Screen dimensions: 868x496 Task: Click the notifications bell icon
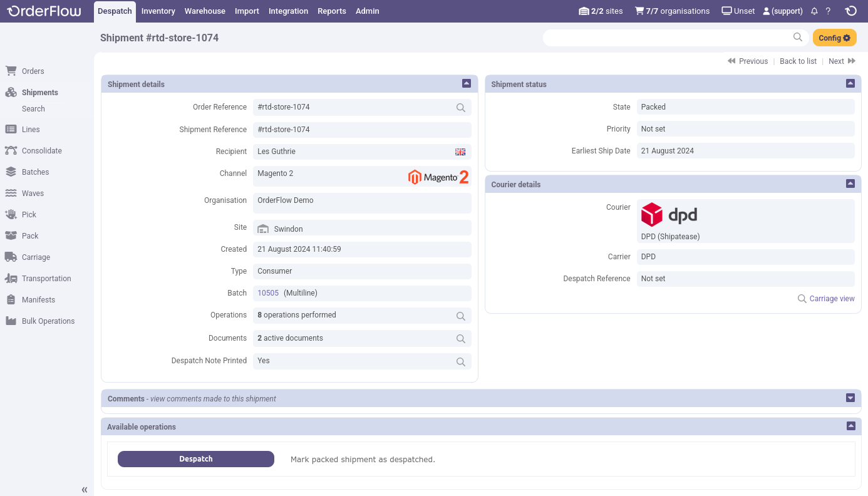814,11
